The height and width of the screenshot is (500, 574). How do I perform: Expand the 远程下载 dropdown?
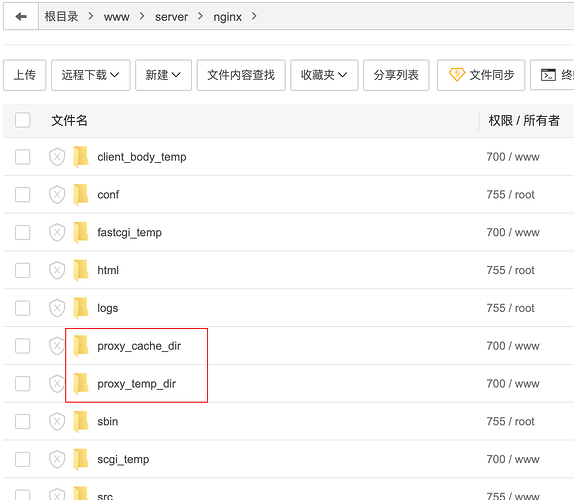(x=90, y=75)
